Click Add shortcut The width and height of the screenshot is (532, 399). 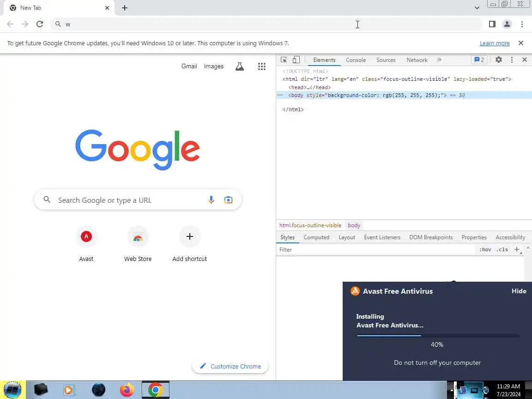click(x=189, y=244)
